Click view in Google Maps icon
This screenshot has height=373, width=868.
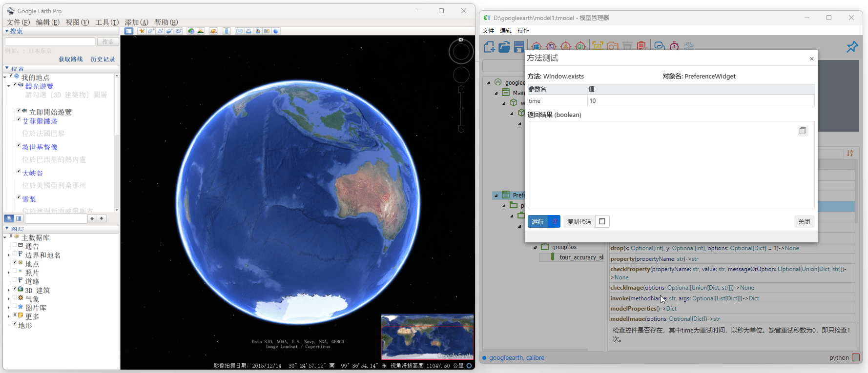pos(267,31)
